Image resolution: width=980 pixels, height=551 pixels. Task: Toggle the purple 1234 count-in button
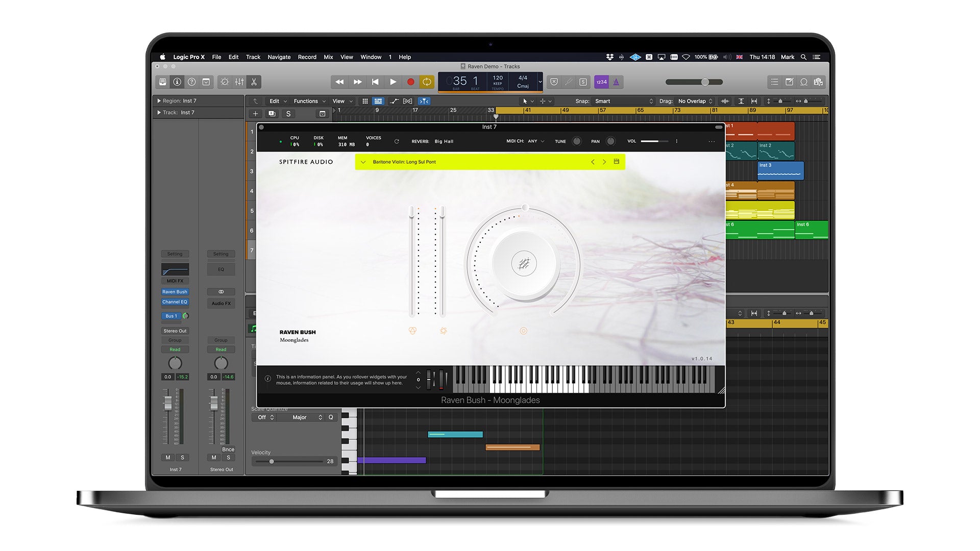[x=601, y=82]
